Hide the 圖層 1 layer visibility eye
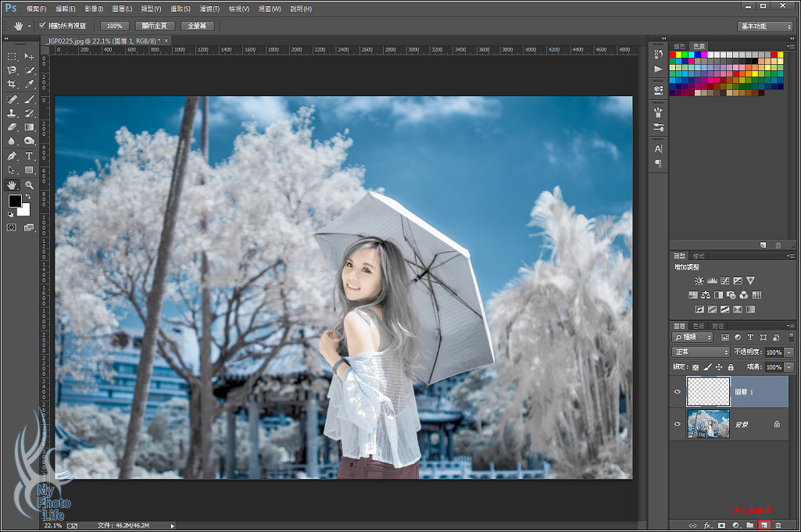The height and width of the screenshot is (532, 801). click(678, 391)
